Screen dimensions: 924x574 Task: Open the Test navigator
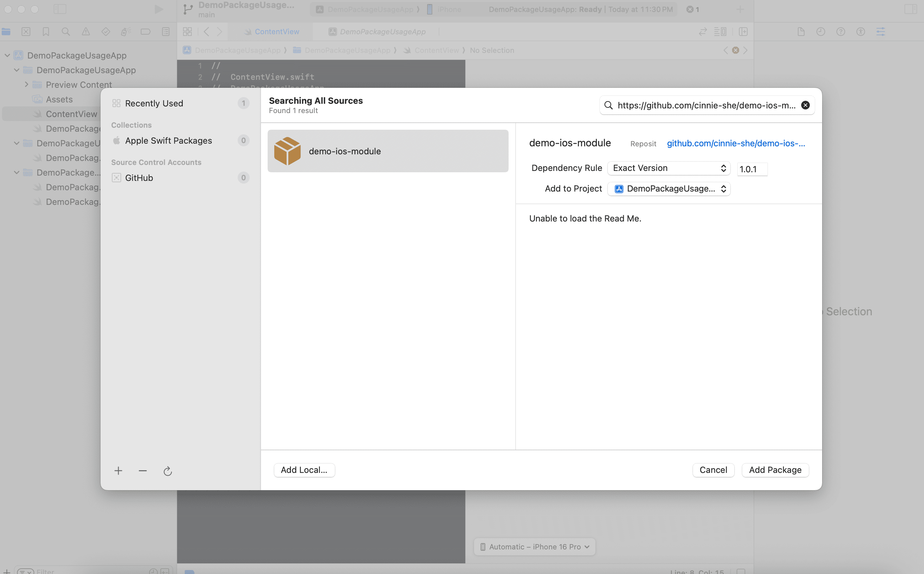pos(106,32)
